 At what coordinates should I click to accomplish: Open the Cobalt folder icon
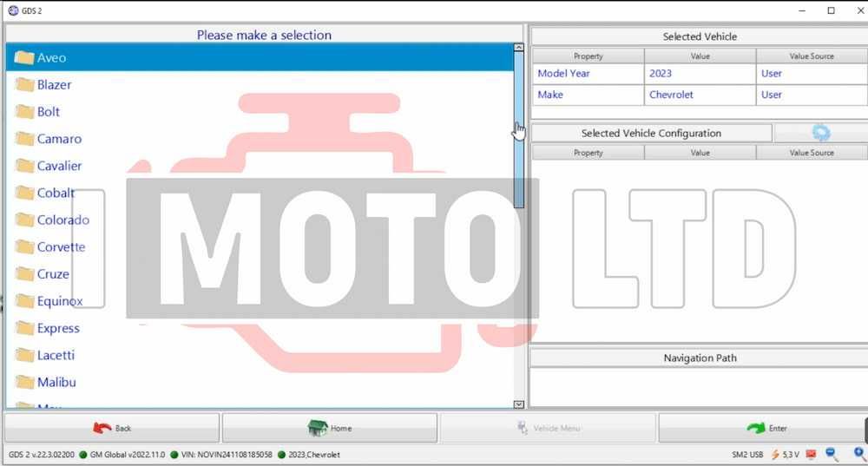(x=24, y=194)
